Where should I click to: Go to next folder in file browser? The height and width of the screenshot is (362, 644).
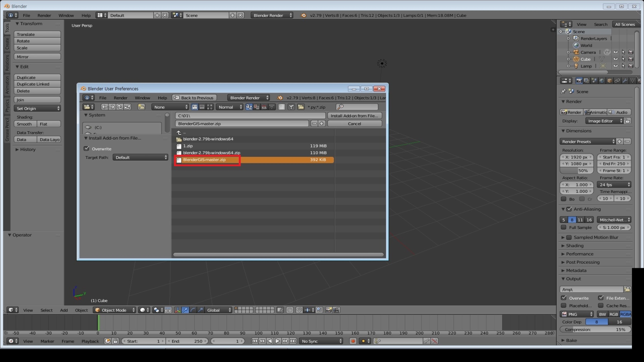(x=112, y=107)
